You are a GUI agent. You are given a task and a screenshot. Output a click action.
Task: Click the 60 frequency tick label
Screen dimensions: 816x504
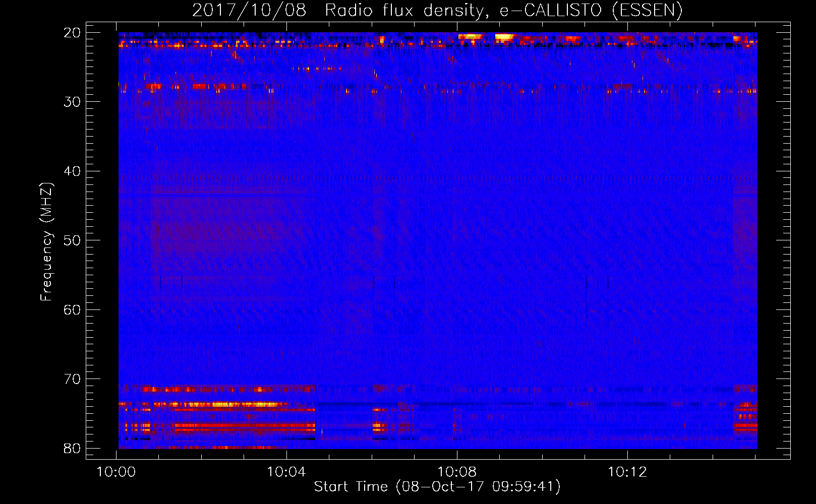coord(73,310)
